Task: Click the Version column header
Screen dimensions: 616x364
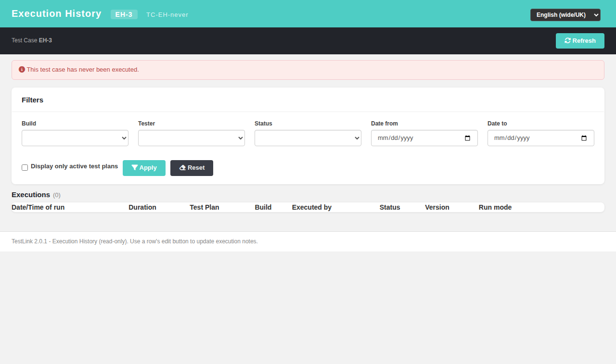Action: (x=437, y=207)
